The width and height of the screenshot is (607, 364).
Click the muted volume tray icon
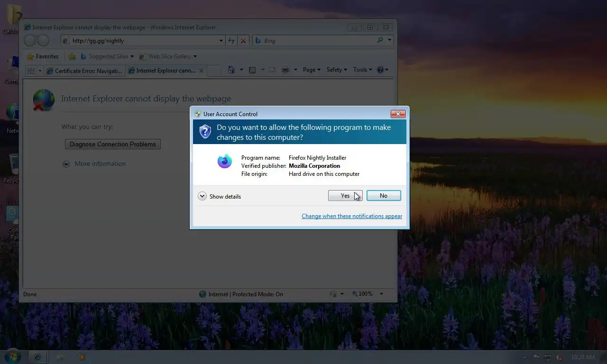click(x=560, y=357)
